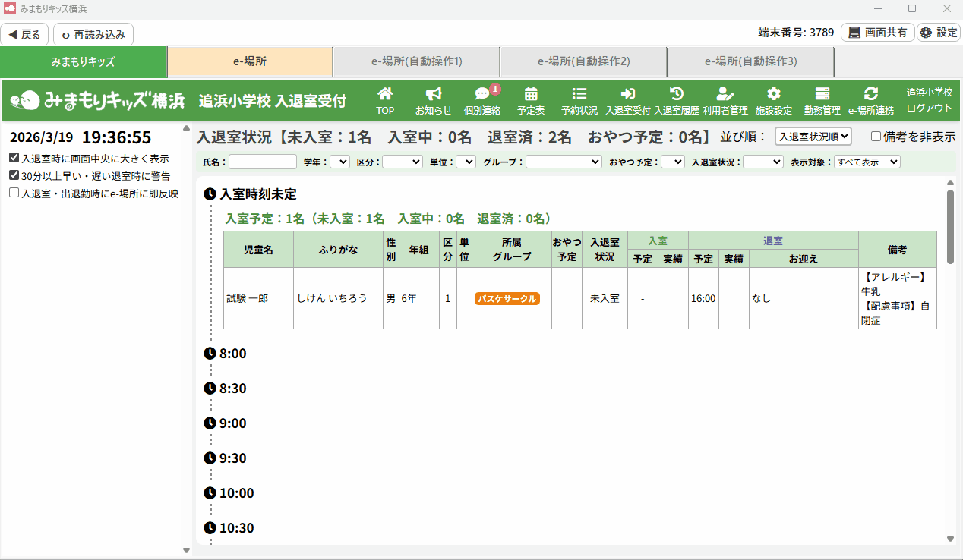Viewport: 963px width, 560px height.
Task: Open the 表示対象 dropdown
Action: [x=867, y=162]
